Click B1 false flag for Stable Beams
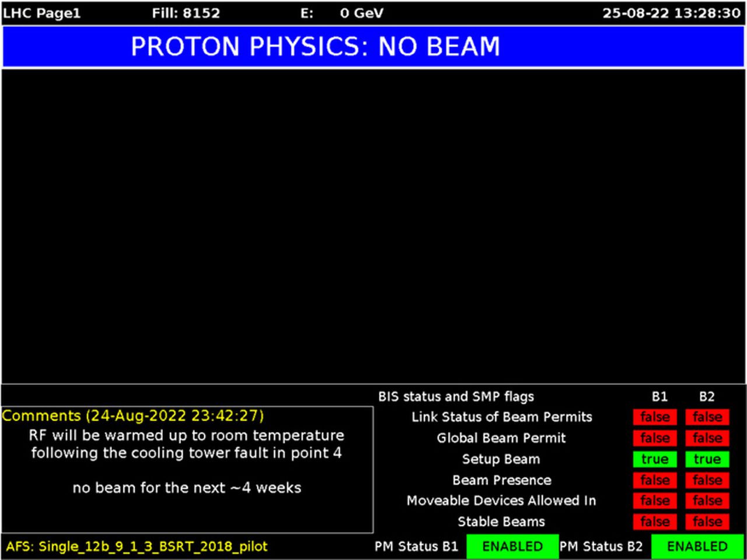 (x=655, y=521)
